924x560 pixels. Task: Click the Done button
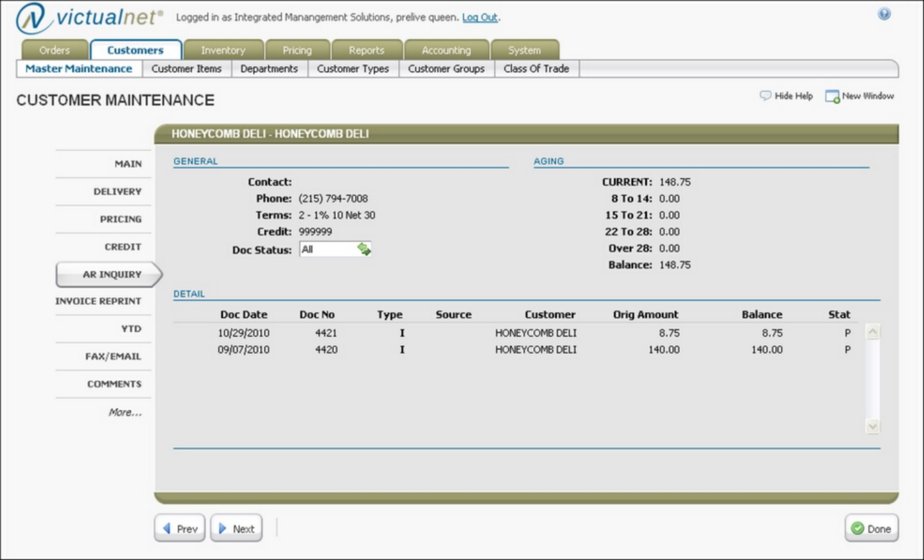point(872,528)
